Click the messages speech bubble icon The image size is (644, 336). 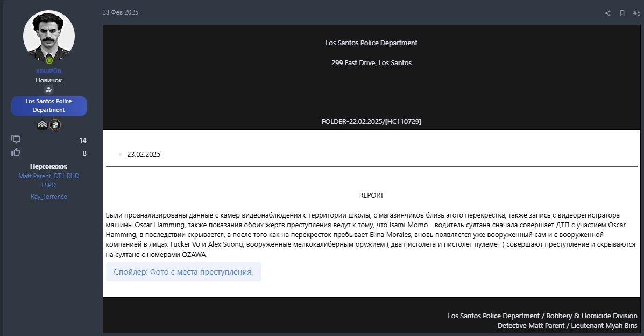click(x=16, y=139)
